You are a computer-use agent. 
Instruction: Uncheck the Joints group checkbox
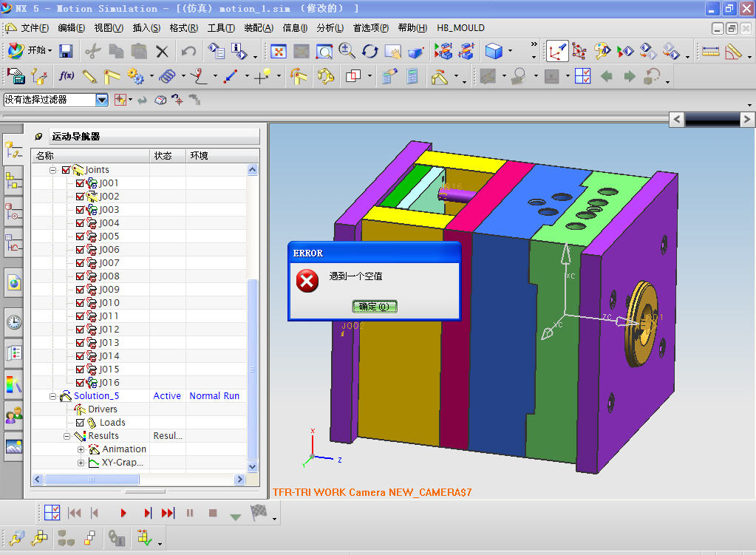[66, 170]
